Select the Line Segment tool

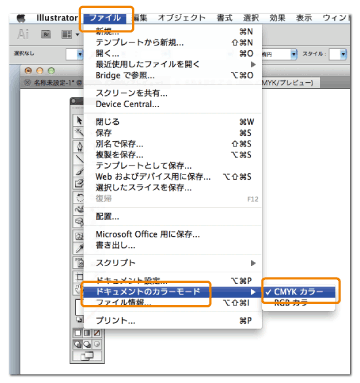[x=79, y=159]
